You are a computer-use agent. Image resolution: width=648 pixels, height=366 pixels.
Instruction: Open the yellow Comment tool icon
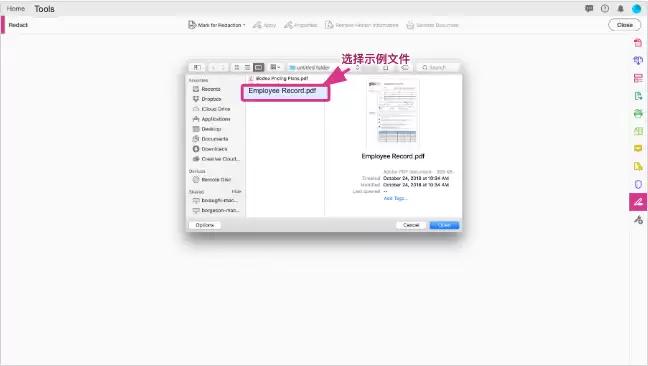coord(638,149)
